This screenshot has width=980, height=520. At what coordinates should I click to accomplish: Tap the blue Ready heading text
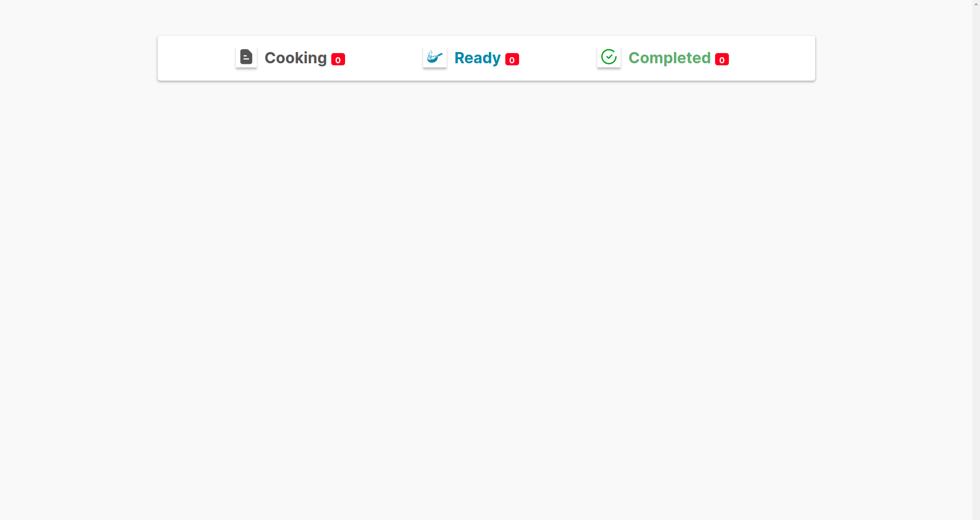coord(477,58)
